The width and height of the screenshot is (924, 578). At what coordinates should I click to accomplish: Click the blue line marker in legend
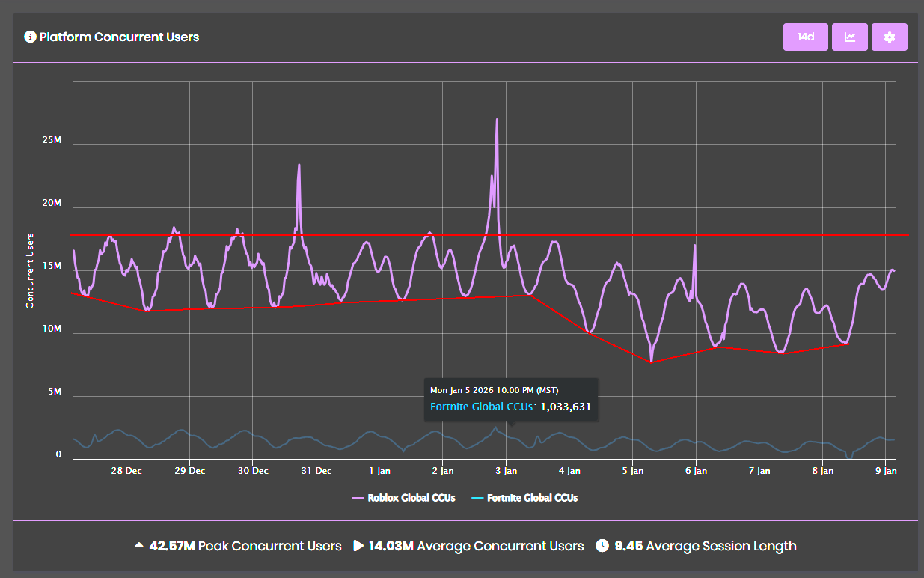tap(477, 498)
